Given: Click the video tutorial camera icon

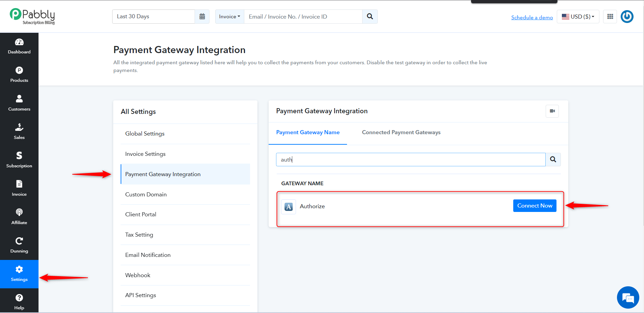Looking at the screenshot, I should (x=552, y=111).
